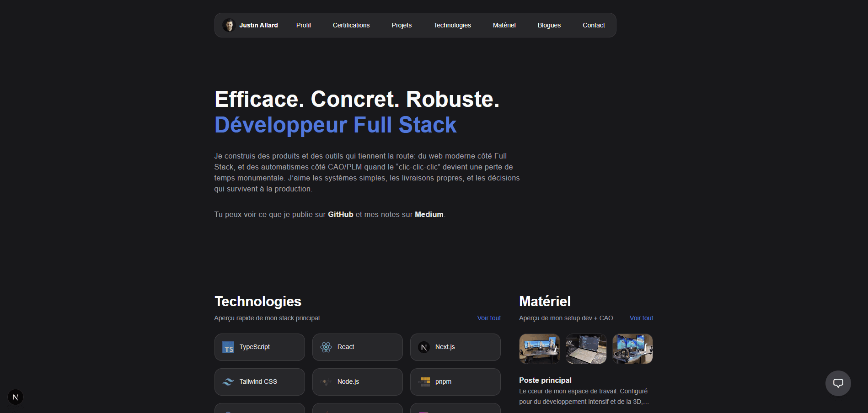
Task: Open the Contact nav link
Action: pos(594,25)
